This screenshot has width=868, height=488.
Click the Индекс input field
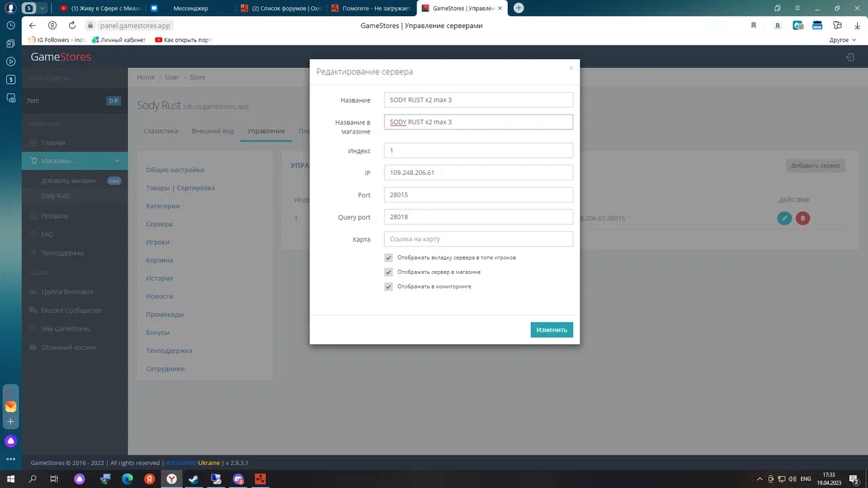point(478,150)
